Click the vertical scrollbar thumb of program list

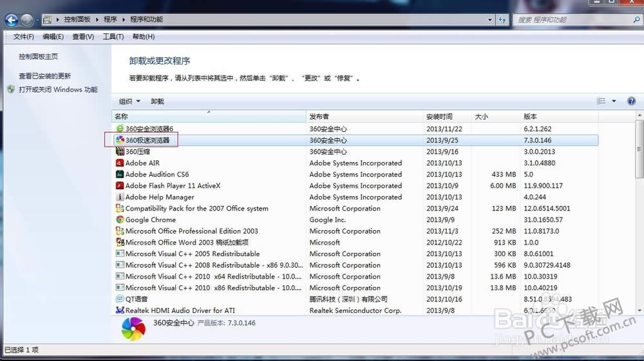[639, 149]
